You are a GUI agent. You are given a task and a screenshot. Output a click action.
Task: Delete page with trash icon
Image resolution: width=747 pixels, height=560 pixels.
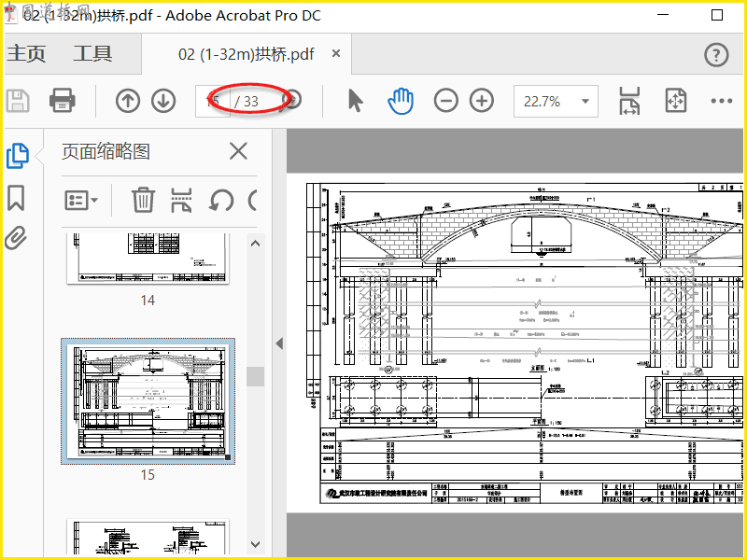point(143,200)
